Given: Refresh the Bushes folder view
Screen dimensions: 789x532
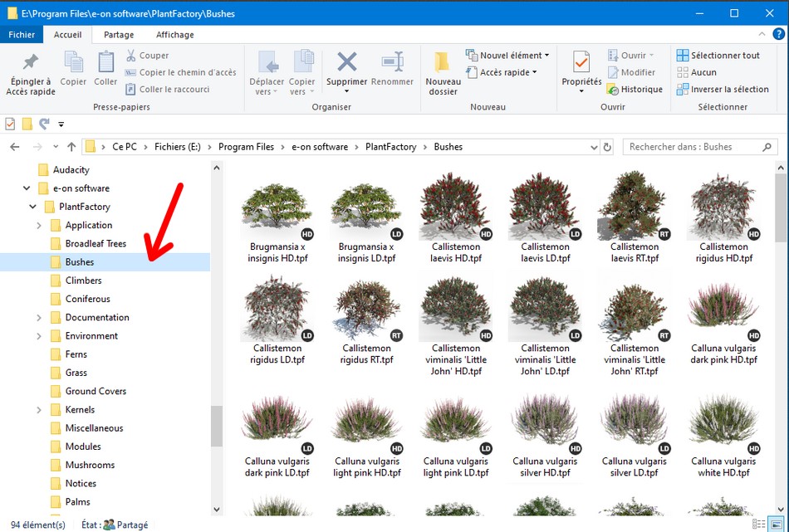Looking at the screenshot, I should coord(607,147).
